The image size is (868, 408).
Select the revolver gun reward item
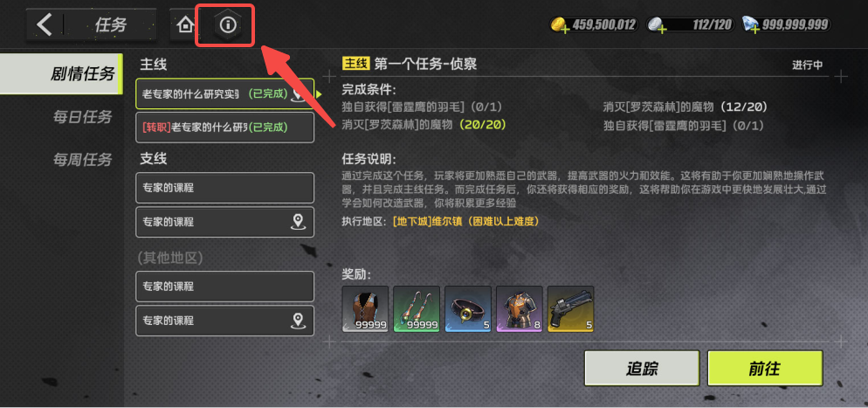point(571,309)
